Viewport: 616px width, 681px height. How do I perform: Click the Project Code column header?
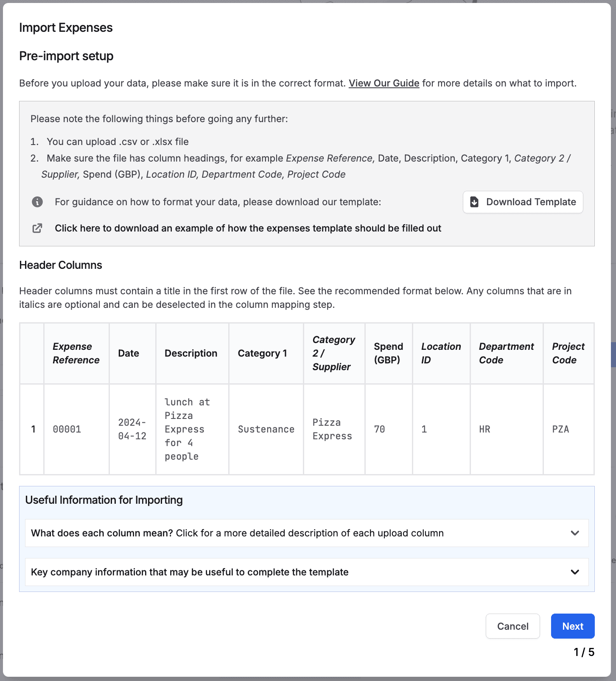(x=568, y=353)
